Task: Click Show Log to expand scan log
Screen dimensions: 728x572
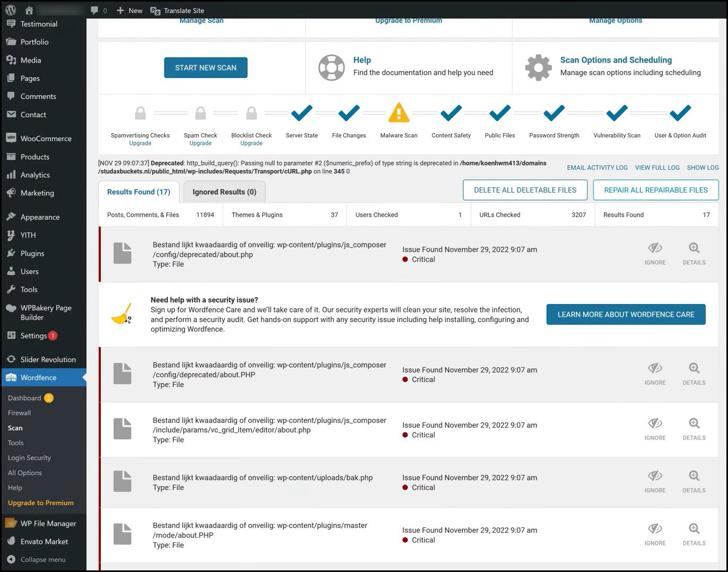Action: pos(703,168)
